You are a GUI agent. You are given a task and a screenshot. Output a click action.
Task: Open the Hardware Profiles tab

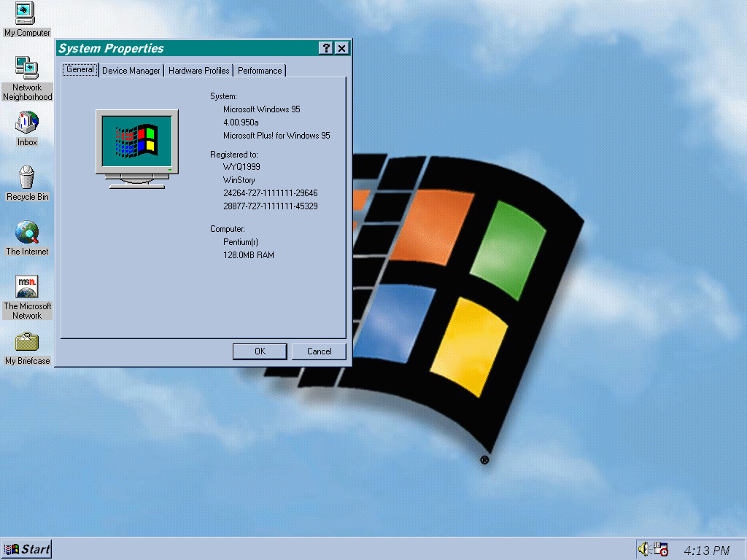[x=198, y=71]
